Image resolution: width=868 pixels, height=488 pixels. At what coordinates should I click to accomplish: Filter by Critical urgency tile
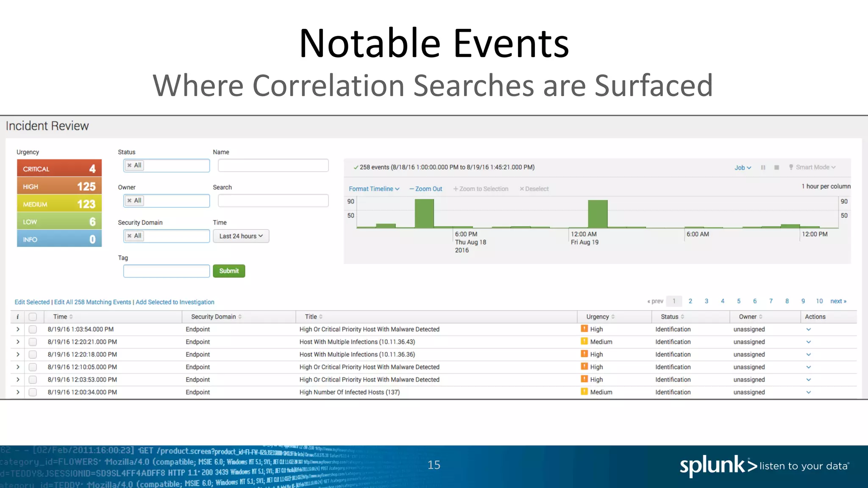(x=59, y=168)
